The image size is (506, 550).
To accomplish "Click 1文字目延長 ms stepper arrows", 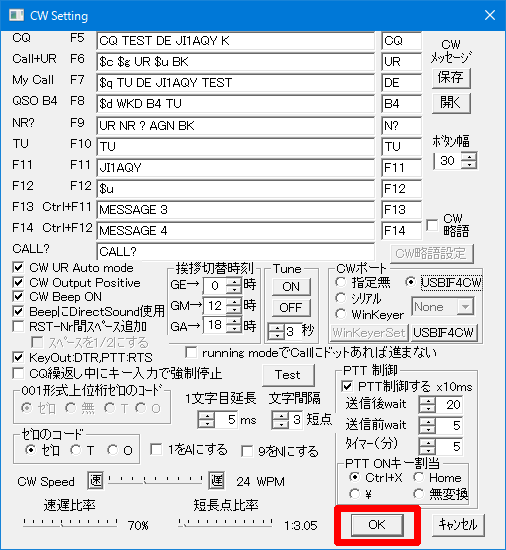I will pyautogui.click(x=207, y=420).
